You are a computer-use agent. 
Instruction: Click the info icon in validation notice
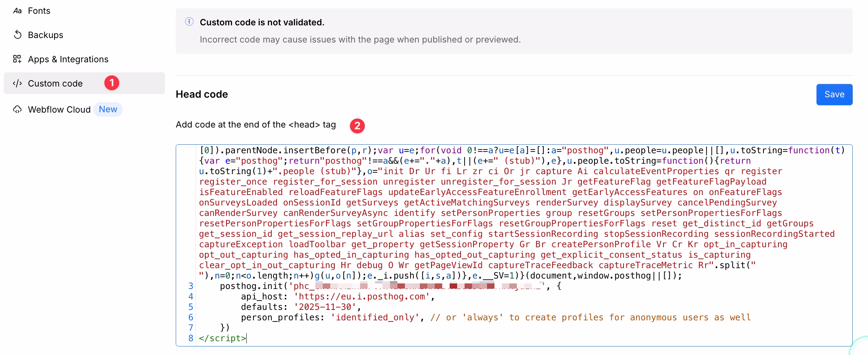tap(189, 22)
